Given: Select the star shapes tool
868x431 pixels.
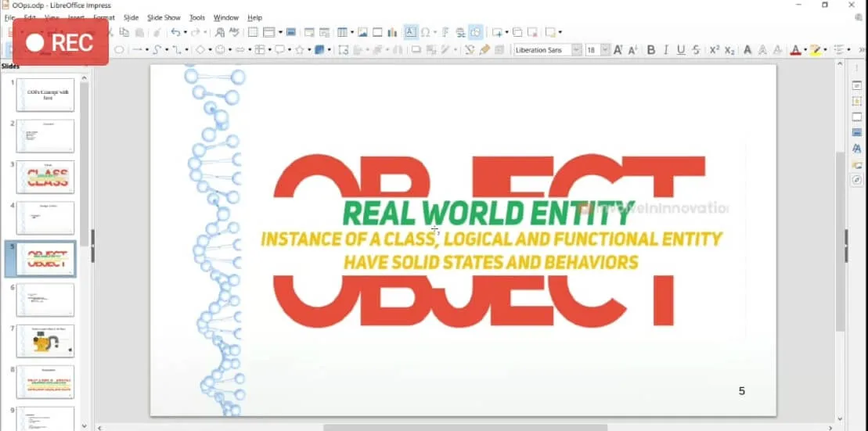Looking at the screenshot, I should click(x=300, y=50).
